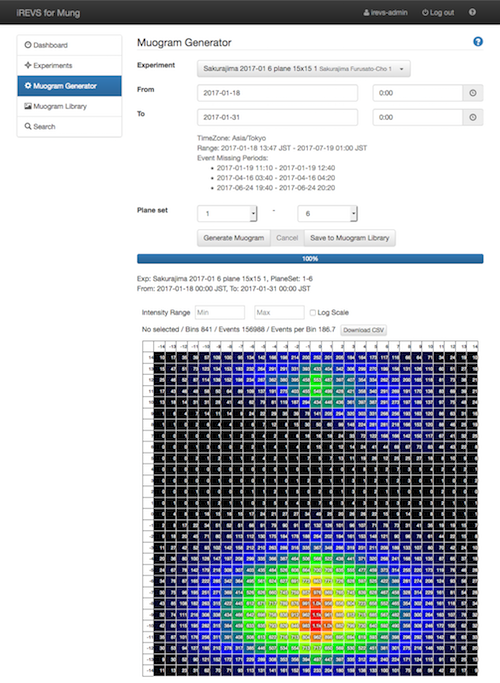Enable the Log Scale checkbox
500x683 pixels.
click(312, 313)
